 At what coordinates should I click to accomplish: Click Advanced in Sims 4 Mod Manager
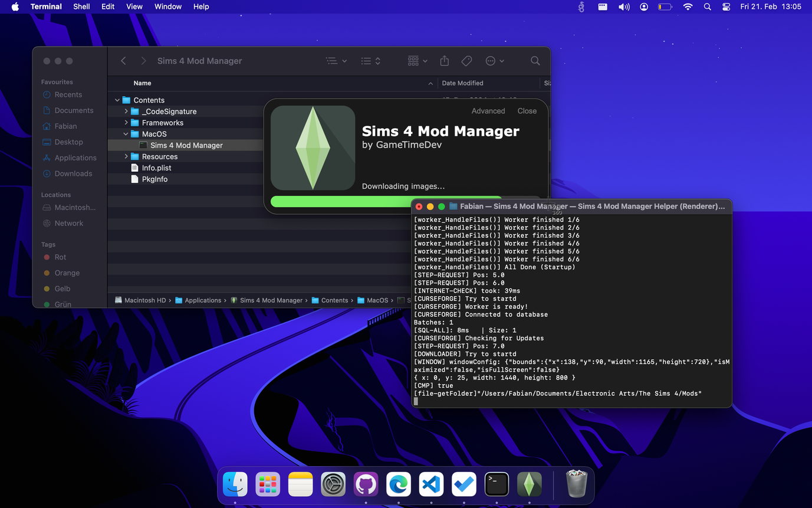coord(488,111)
